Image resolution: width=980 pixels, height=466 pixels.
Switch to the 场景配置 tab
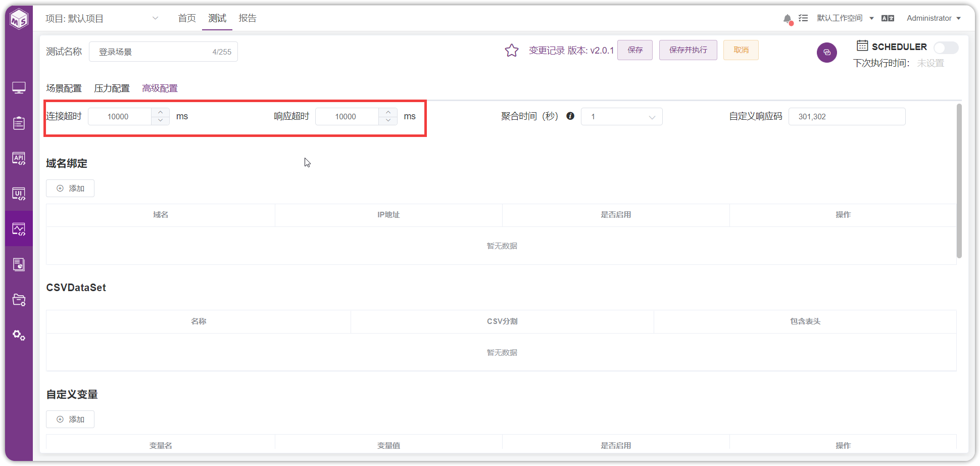point(64,88)
